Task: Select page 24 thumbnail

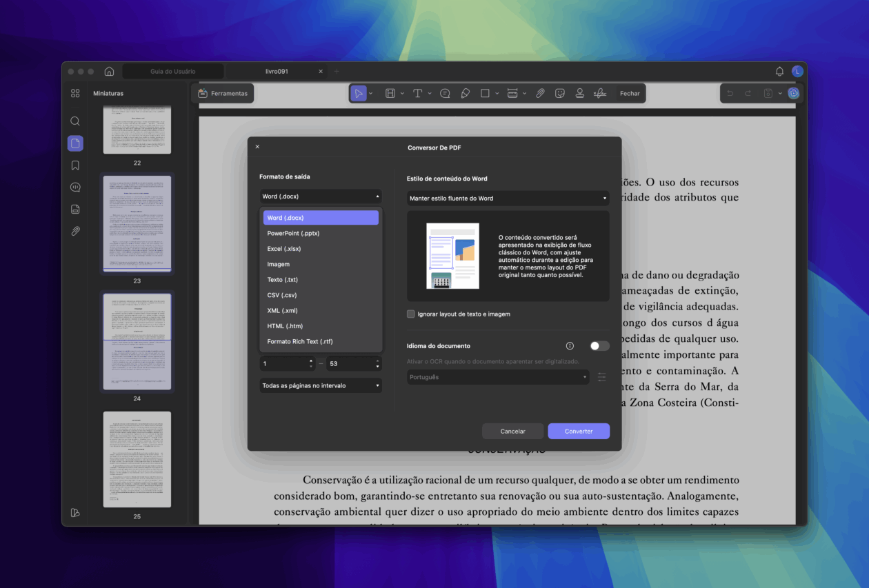Action: click(137, 341)
